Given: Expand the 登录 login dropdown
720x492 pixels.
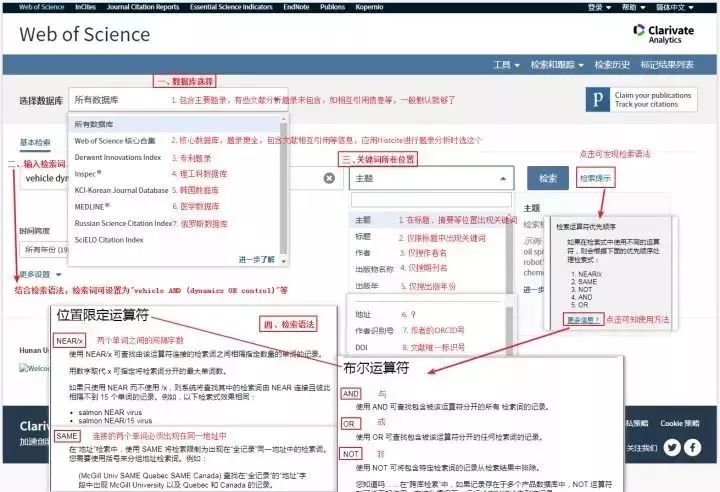Looking at the screenshot, I should [599, 7].
